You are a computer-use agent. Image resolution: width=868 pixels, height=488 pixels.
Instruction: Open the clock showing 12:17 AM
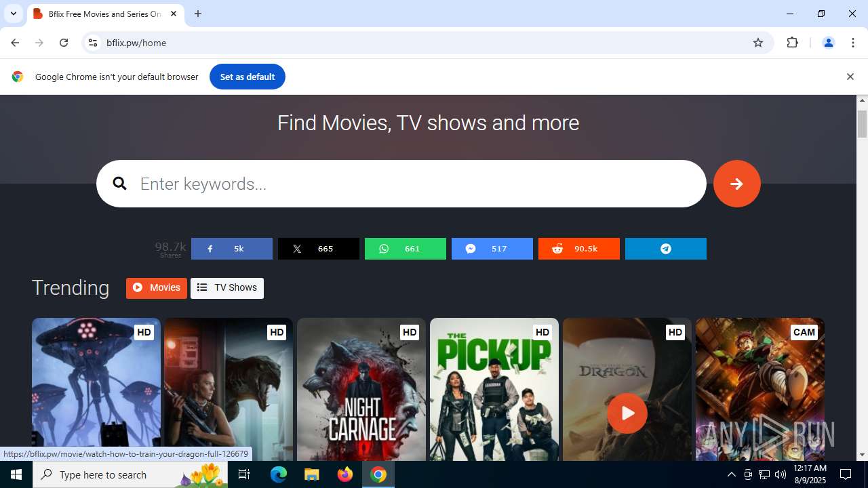(810, 474)
